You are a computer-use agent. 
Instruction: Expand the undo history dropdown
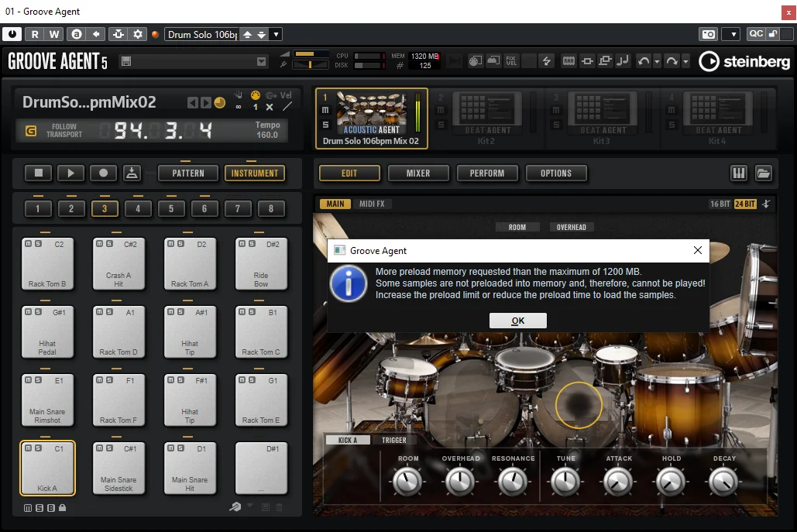click(x=657, y=61)
